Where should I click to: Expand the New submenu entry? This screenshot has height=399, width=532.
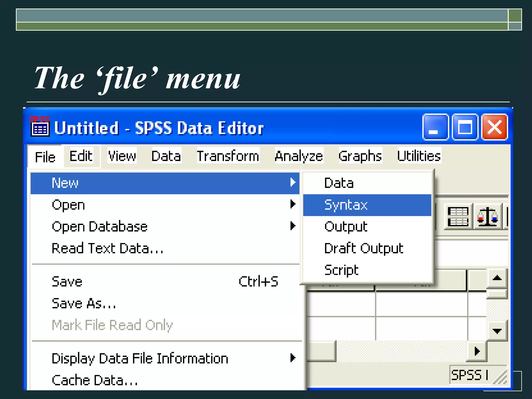point(165,183)
